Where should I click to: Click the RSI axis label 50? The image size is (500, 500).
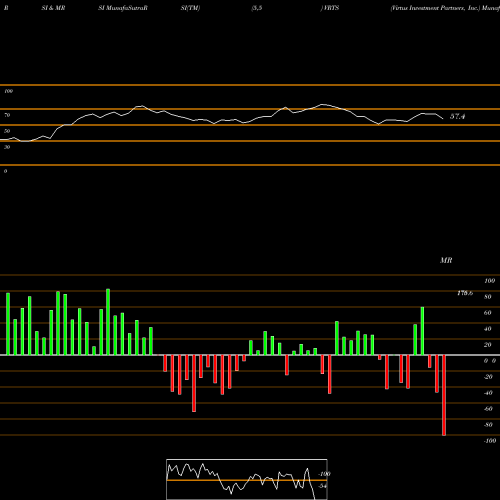coord(7,131)
